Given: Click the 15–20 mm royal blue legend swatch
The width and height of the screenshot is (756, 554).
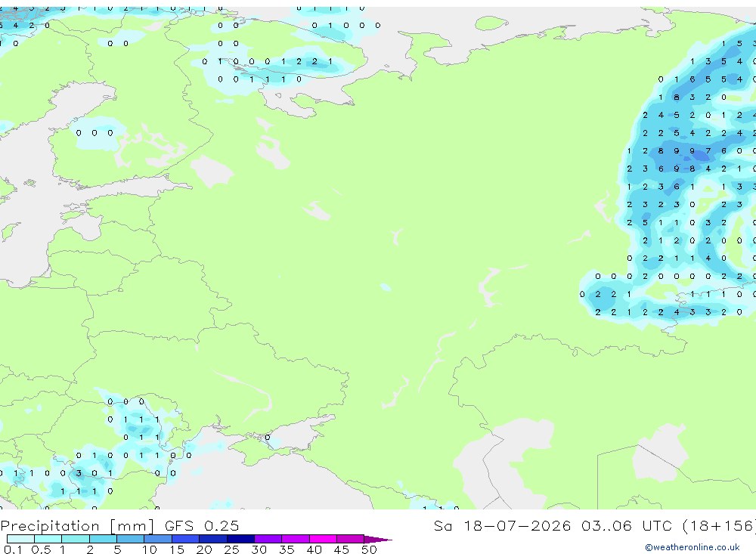Looking at the screenshot, I should (185, 539).
